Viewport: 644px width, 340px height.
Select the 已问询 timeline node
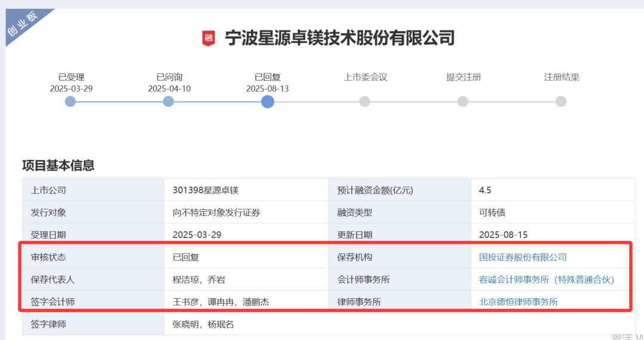[168, 101]
